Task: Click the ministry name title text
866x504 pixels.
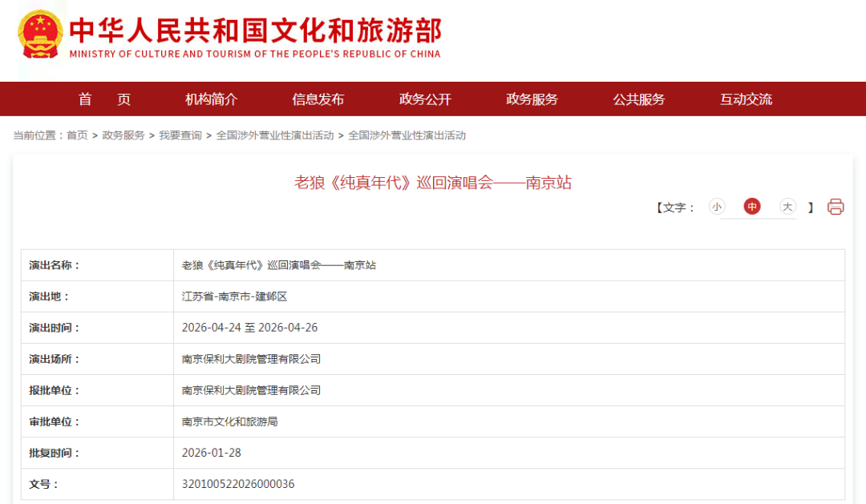Action: tap(255, 32)
